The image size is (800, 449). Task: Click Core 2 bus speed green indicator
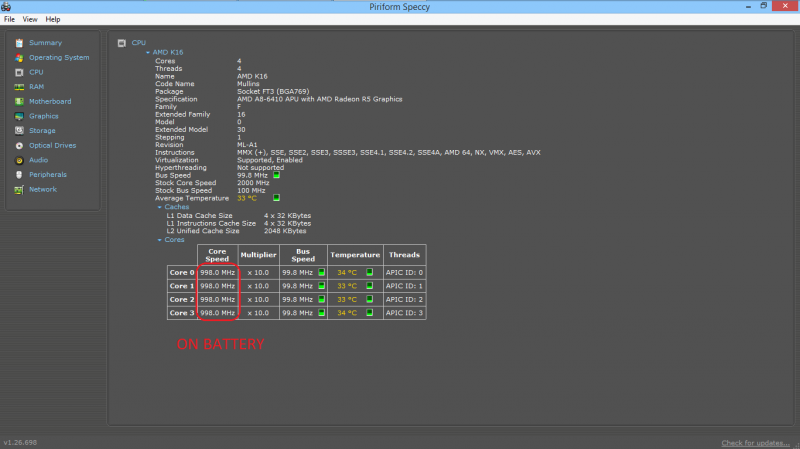(321, 299)
